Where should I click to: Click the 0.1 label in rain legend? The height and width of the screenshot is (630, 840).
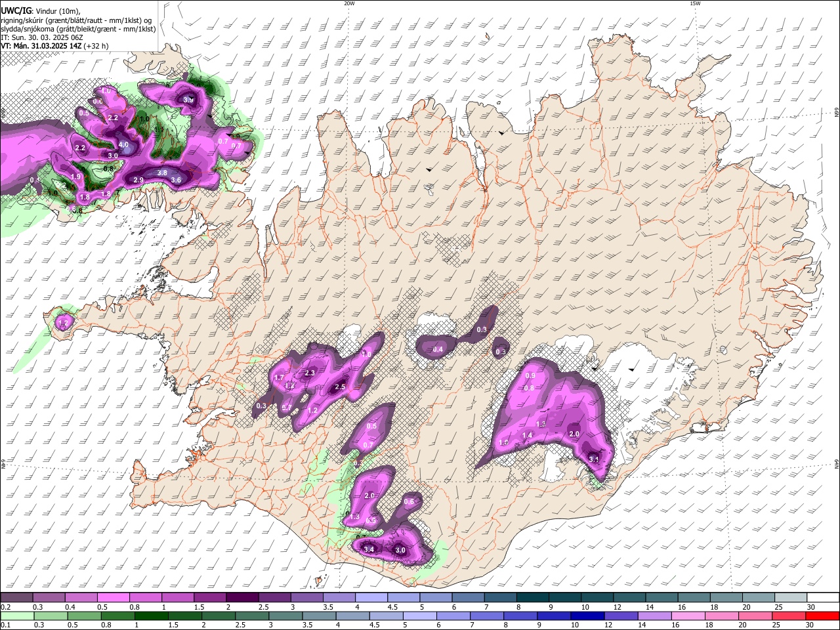[x=6, y=625]
